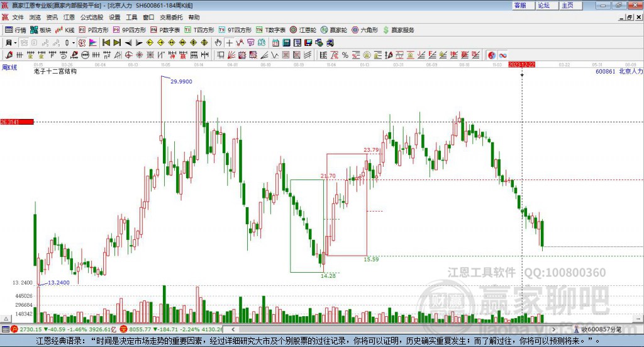Open the 浏览 menu
The width and height of the screenshot is (644, 347).
pos(35,17)
